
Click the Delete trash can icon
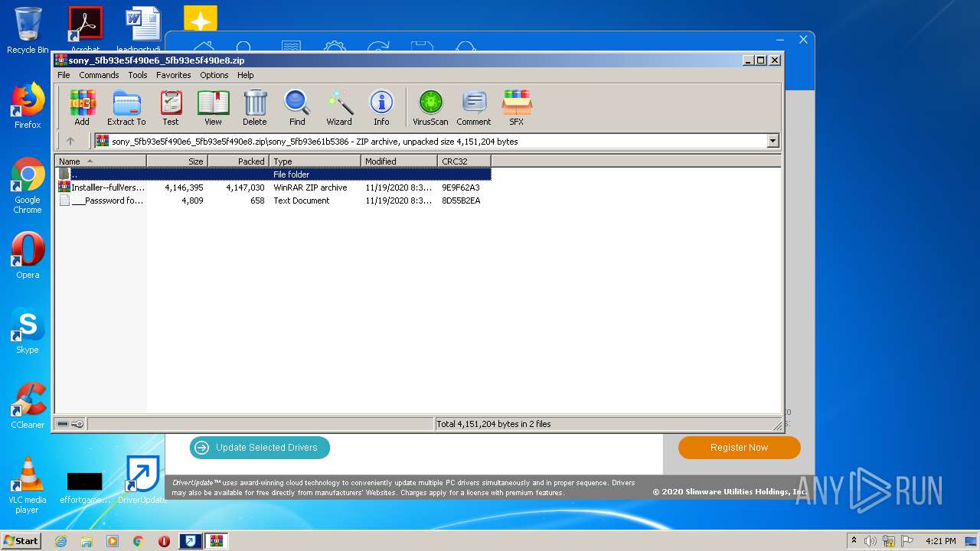click(x=255, y=107)
